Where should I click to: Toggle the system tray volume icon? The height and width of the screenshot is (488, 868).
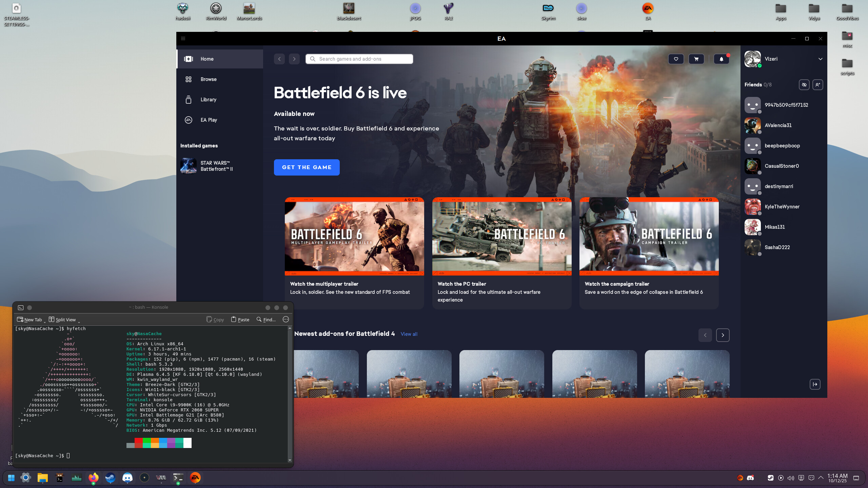coord(791,478)
